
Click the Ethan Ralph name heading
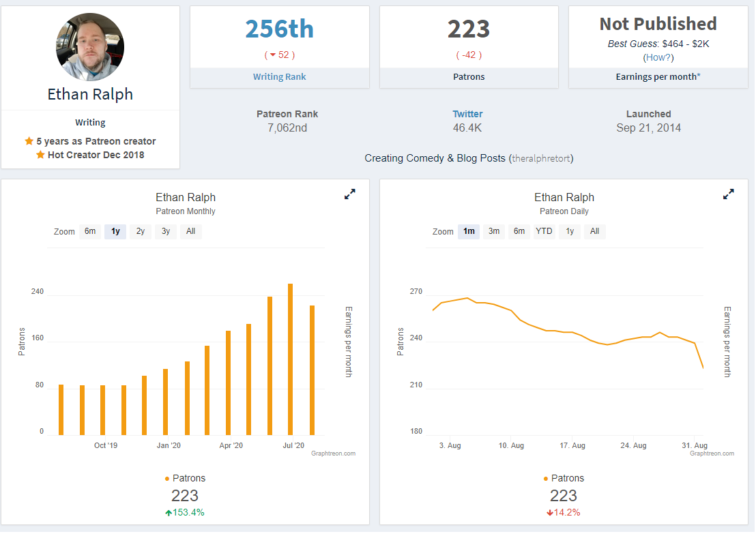pyautogui.click(x=90, y=95)
